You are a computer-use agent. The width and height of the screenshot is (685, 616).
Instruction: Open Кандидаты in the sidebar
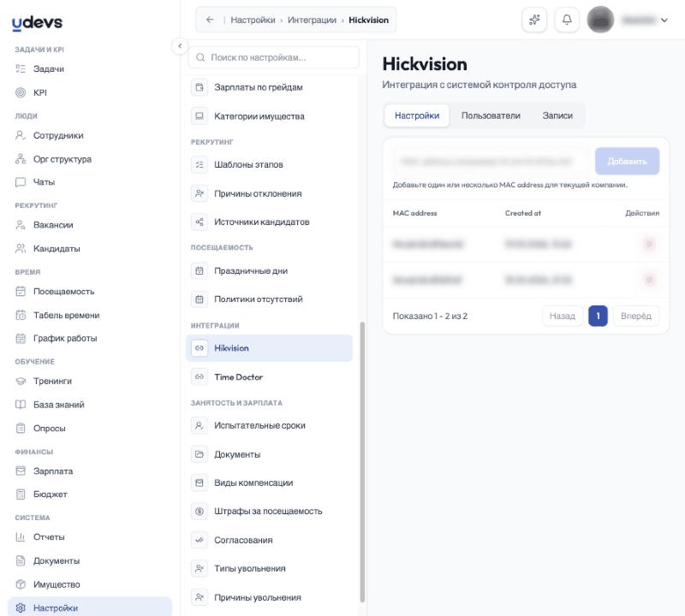click(x=90, y=248)
